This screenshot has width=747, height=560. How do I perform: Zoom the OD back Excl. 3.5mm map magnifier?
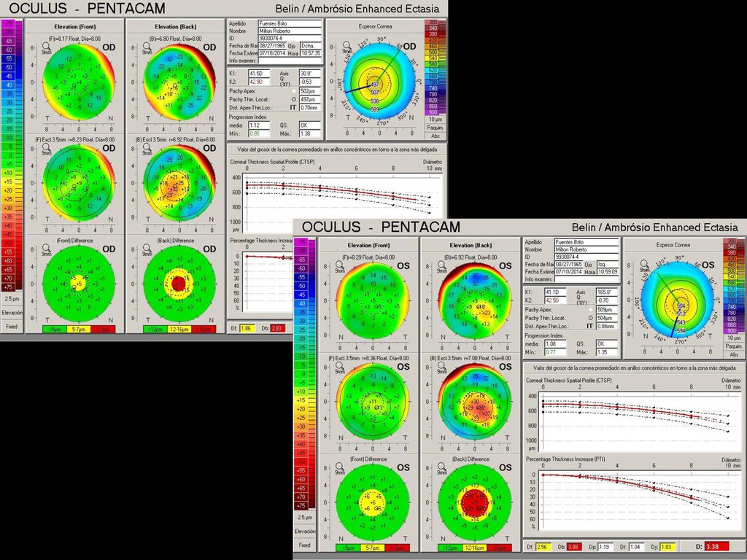[x=147, y=147]
